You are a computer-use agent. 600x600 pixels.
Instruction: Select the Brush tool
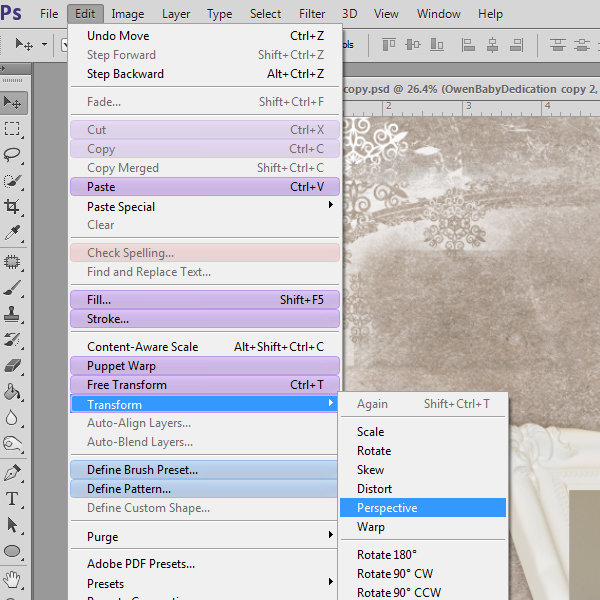click(12, 288)
